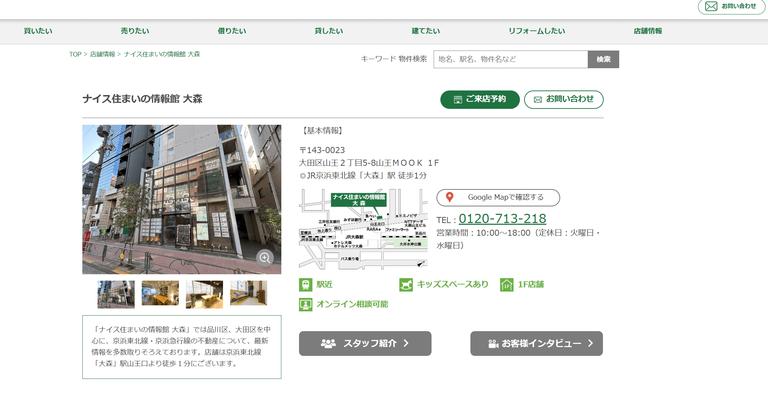Click the people icon in スタッフ紹介
The height and width of the screenshot is (399, 768).
(x=328, y=344)
